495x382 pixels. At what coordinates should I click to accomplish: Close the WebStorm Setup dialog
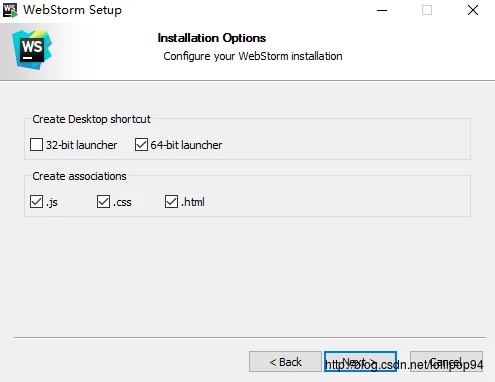pyautogui.click(x=473, y=10)
